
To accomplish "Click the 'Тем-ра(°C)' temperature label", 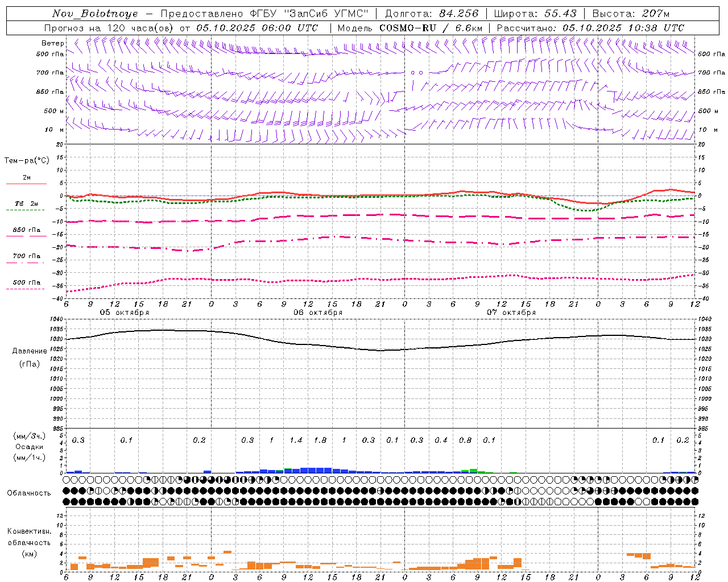I will coord(27,161).
